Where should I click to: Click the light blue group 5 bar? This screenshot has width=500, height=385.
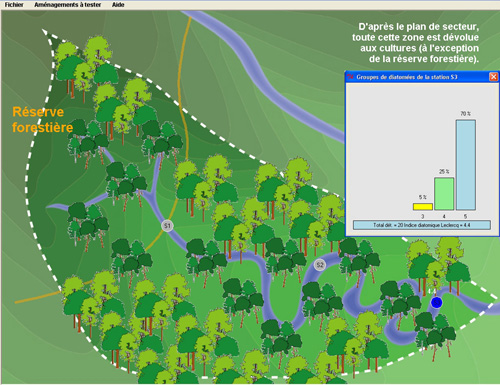466,165
